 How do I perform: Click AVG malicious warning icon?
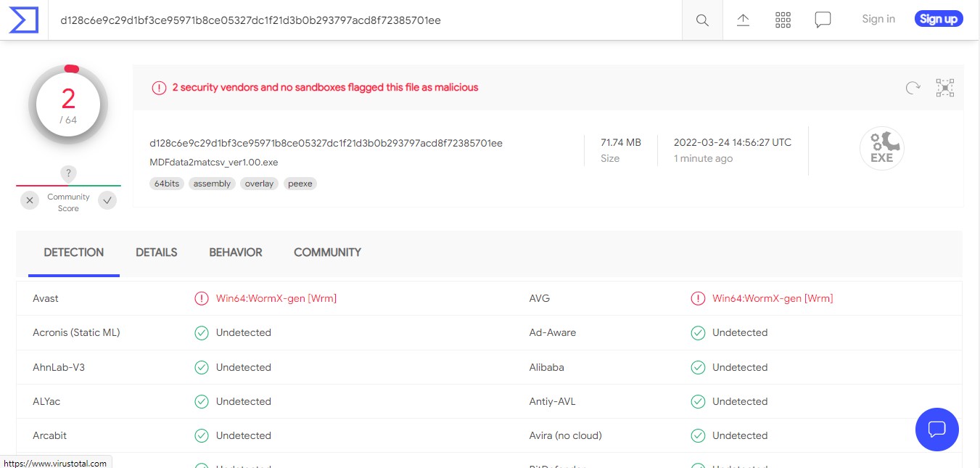point(698,298)
